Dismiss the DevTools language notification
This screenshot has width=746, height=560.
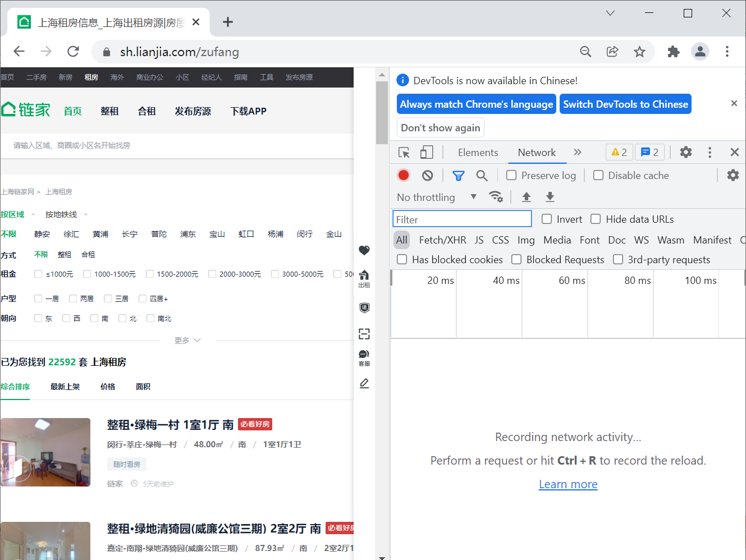[x=734, y=103]
